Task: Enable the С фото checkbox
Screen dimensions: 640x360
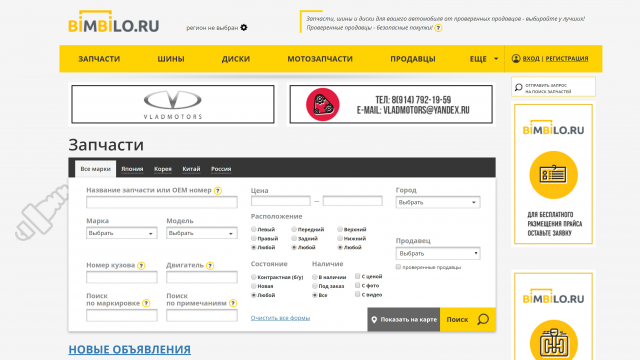Action: coord(358,285)
